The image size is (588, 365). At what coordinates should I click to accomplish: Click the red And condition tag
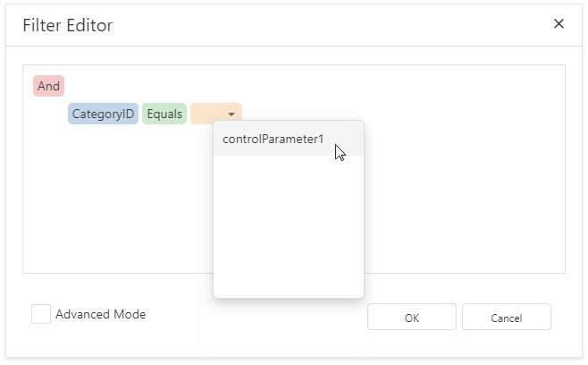click(48, 86)
